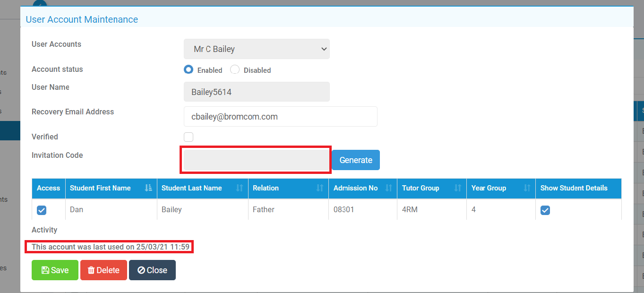The width and height of the screenshot is (644, 293).
Task: Open the User Accounts dropdown
Action: tap(256, 49)
